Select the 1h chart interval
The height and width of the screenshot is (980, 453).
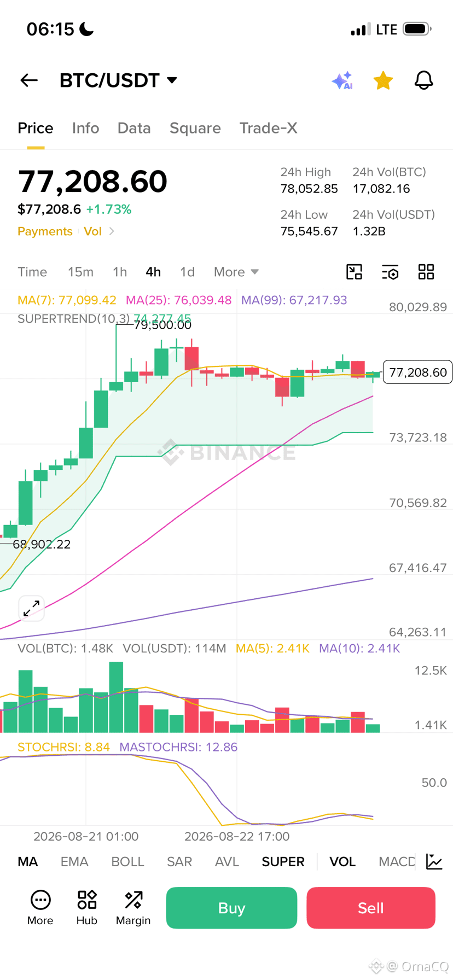[x=120, y=272]
